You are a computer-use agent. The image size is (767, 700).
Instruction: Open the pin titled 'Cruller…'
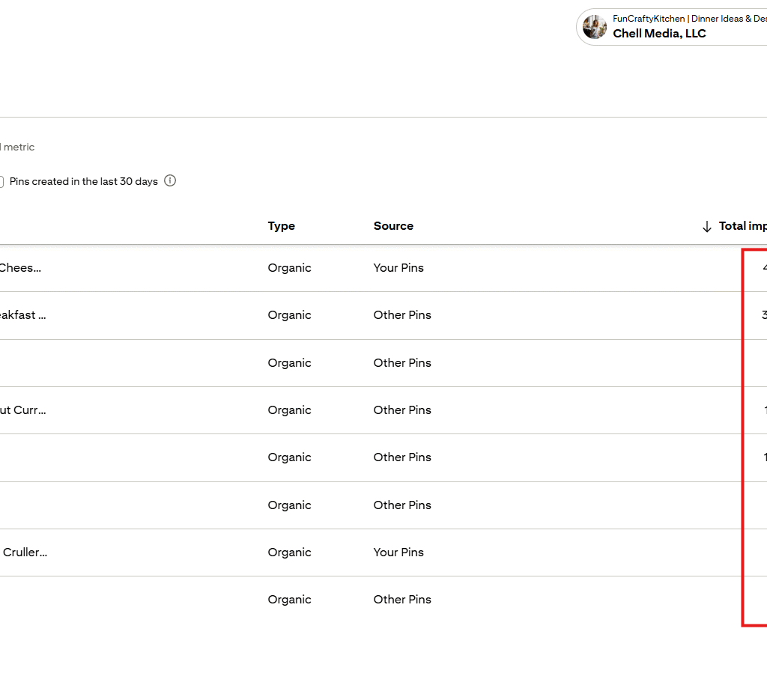point(25,553)
